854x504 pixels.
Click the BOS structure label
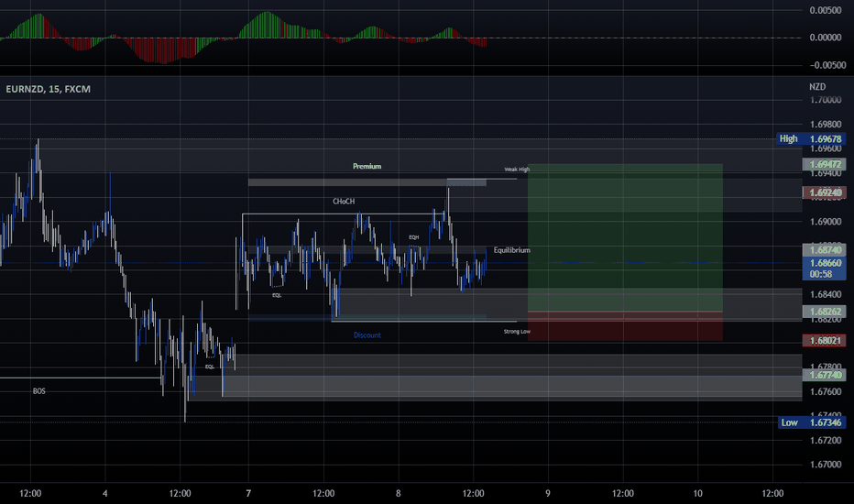coord(39,391)
